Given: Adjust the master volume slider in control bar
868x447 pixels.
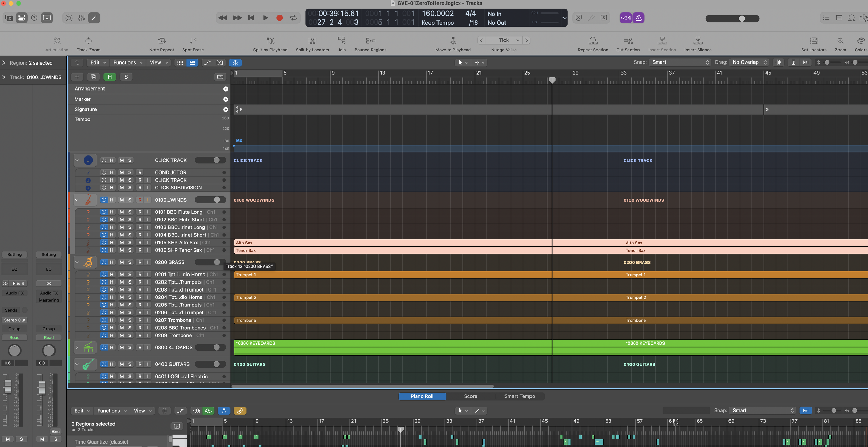Looking at the screenshot, I should tap(742, 19).
